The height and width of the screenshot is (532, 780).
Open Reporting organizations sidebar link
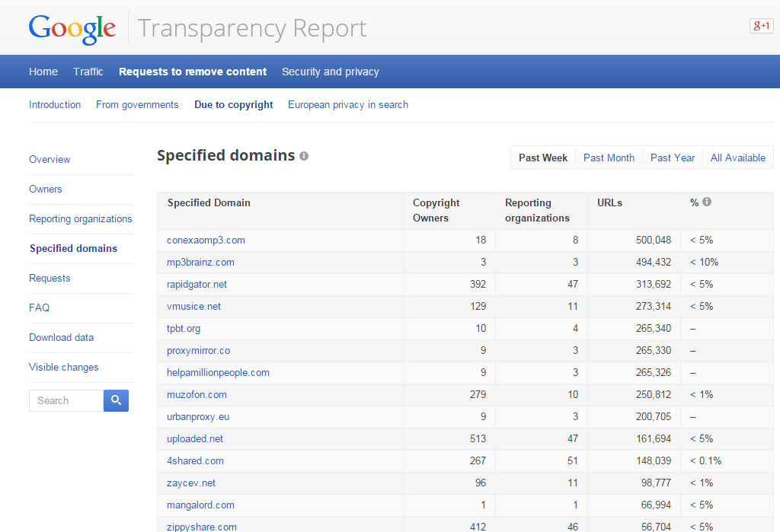pos(80,218)
